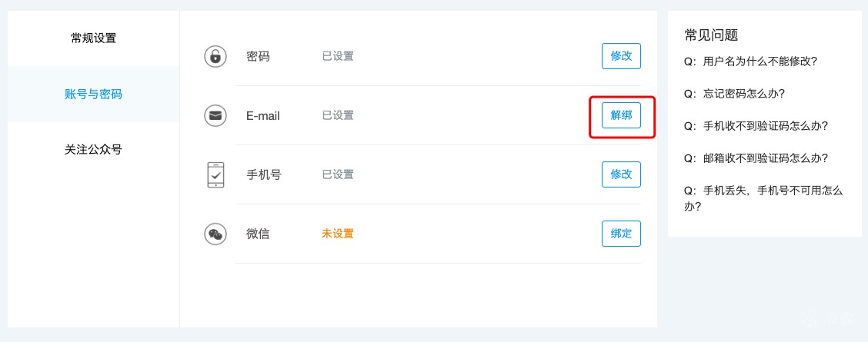The width and height of the screenshot is (868, 342).
Task: Click 修改 button for 密码
Action: coord(621,56)
